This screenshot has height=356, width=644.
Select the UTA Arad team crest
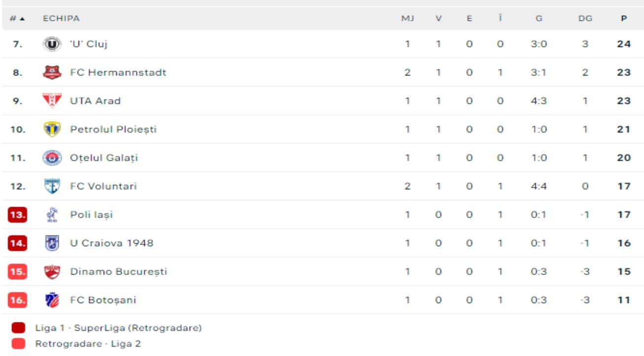(52, 101)
